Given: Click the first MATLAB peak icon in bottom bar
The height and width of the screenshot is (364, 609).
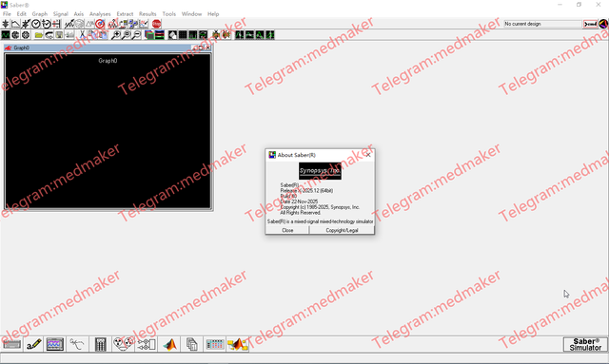Looking at the screenshot, I should pos(169,344).
